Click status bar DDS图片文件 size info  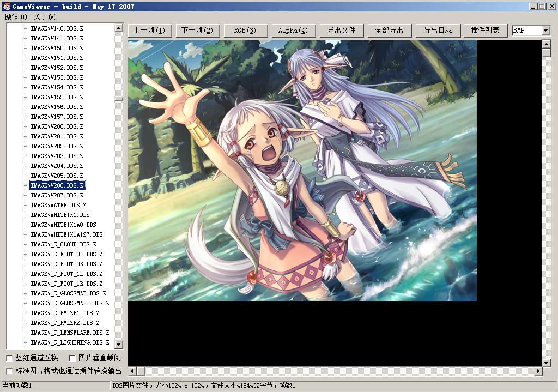(x=204, y=385)
